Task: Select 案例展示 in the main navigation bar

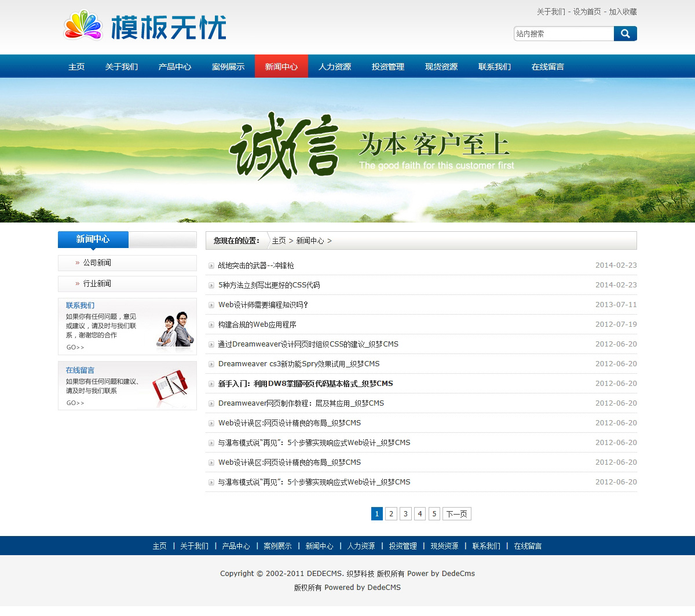Action: point(228,67)
